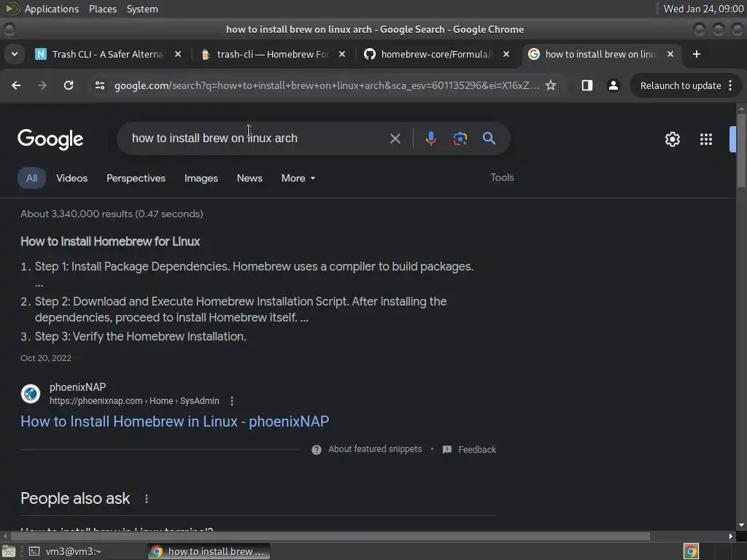The width and height of the screenshot is (747, 560).
Task: Select the News filter
Action: point(249,178)
